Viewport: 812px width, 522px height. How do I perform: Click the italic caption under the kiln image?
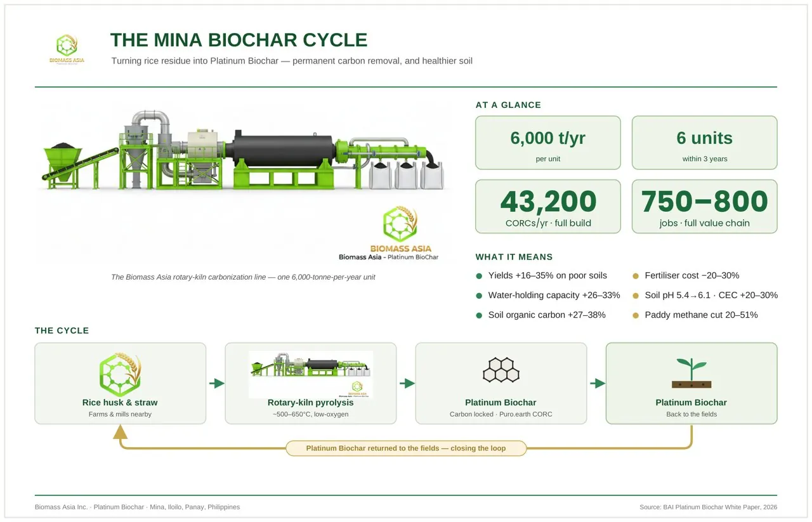coord(243,277)
